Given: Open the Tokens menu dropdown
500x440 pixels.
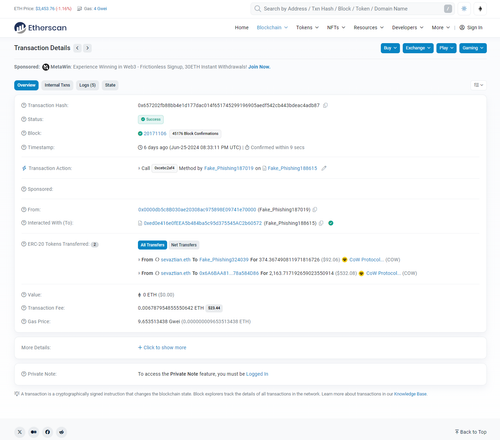Looking at the screenshot, I should 307,28.
